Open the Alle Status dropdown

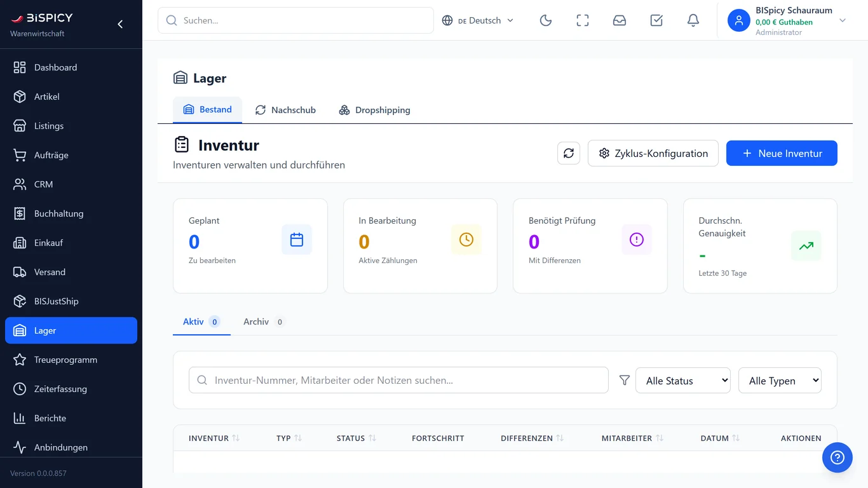pos(683,381)
